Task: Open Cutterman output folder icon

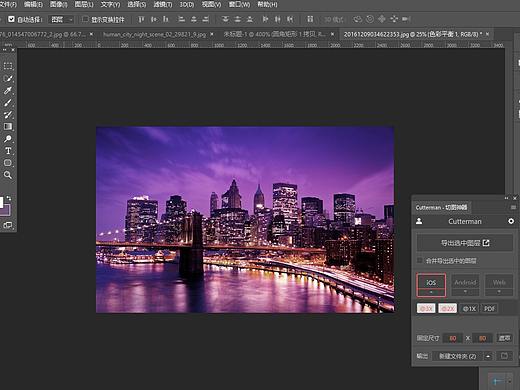Action: (504, 356)
